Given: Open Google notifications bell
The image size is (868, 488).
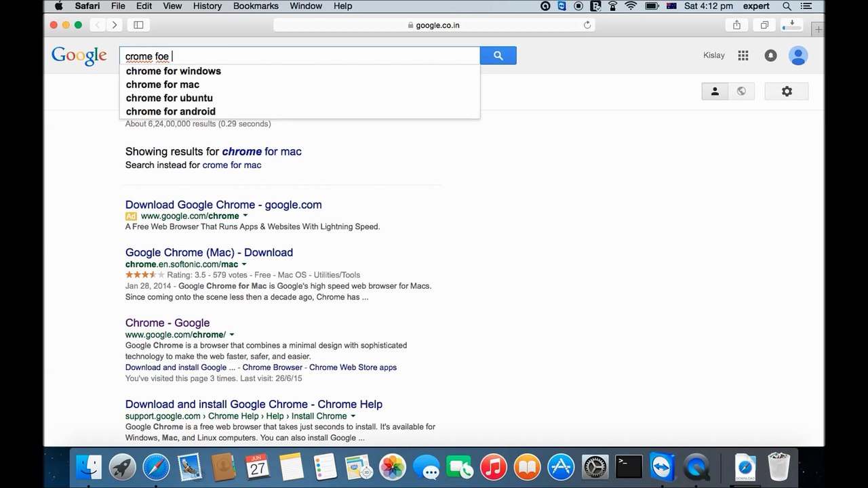Looking at the screenshot, I should click(x=770, y=56).
